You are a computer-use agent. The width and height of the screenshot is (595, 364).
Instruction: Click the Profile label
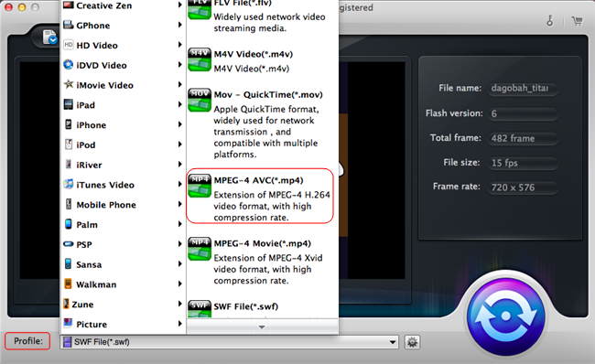[x=27, y=341]
